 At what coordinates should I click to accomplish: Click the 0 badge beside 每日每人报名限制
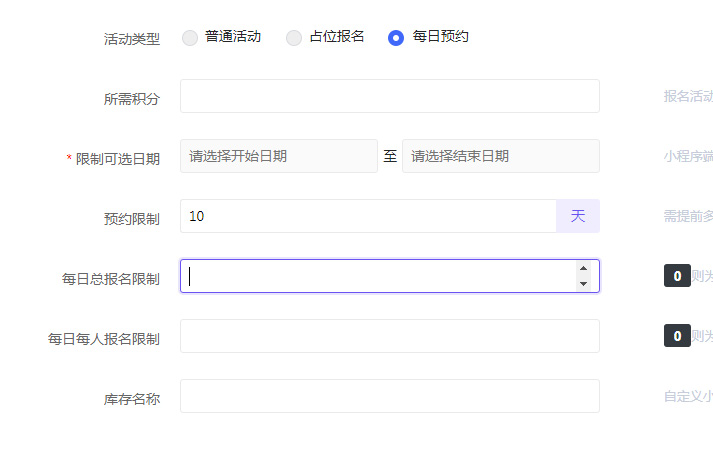coord(677,336)
